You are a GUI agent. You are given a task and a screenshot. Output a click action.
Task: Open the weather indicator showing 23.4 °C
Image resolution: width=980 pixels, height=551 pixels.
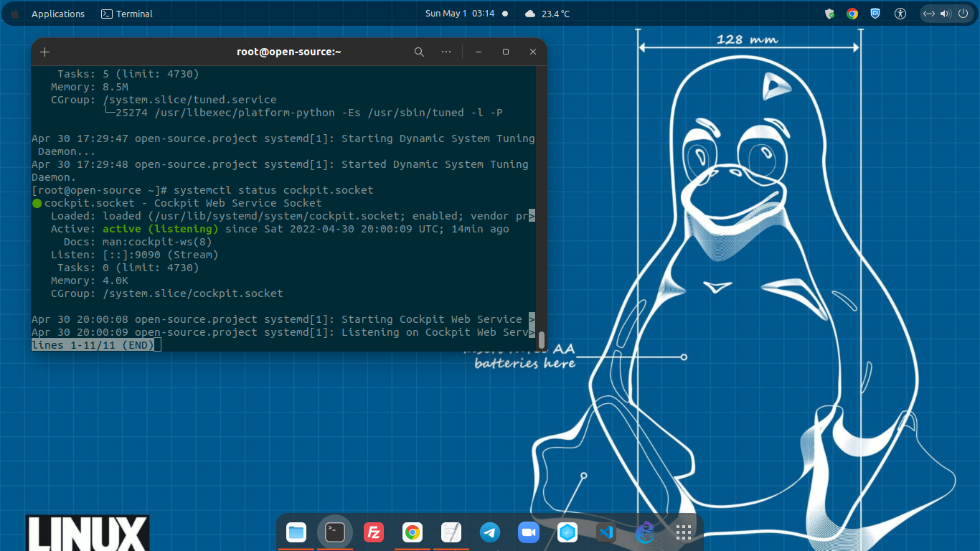click(x=547, y=14)
